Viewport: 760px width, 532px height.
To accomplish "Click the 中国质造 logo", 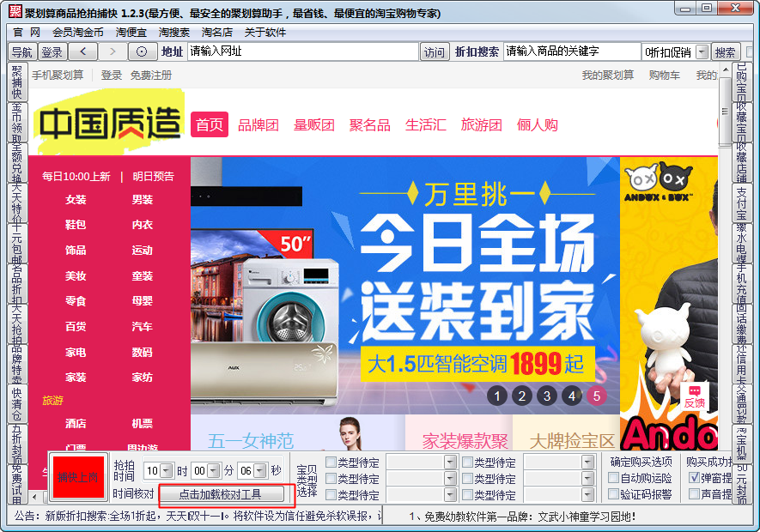I will 110,124.
